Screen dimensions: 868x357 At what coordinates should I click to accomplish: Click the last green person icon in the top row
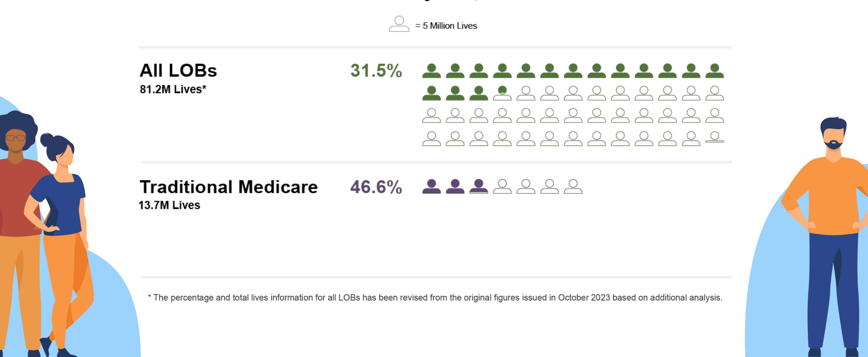(714, 71)
